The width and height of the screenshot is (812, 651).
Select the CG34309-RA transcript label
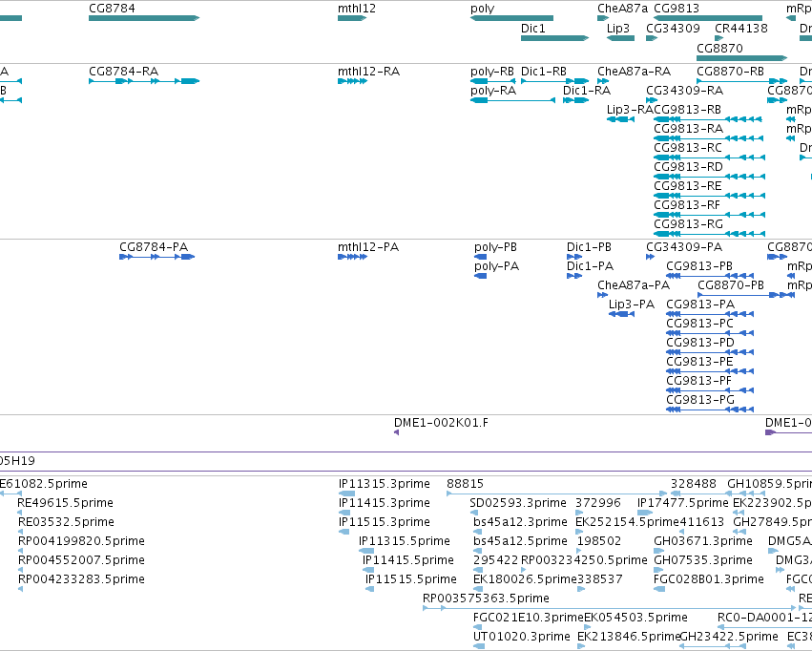click(684, 91)
